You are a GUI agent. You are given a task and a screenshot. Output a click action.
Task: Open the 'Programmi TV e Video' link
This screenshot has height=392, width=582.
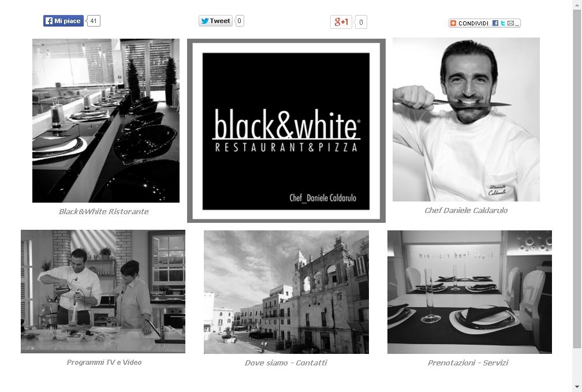coord(105,363)
